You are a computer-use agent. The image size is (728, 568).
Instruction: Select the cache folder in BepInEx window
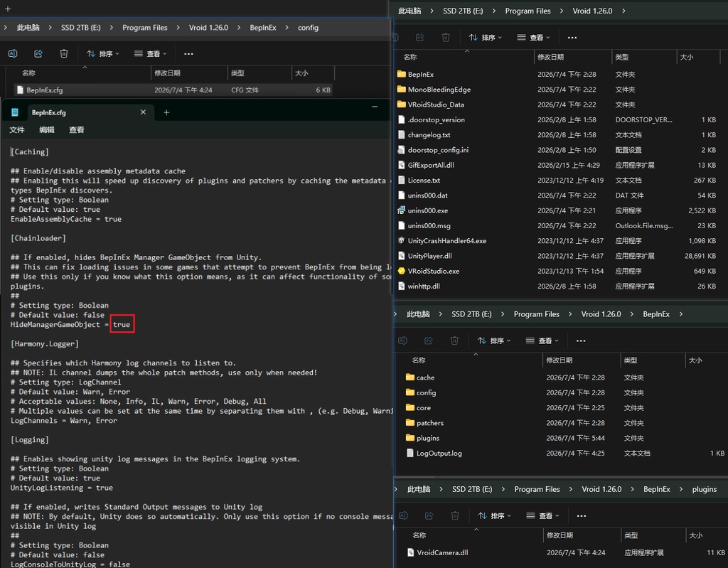click(564, 377)
